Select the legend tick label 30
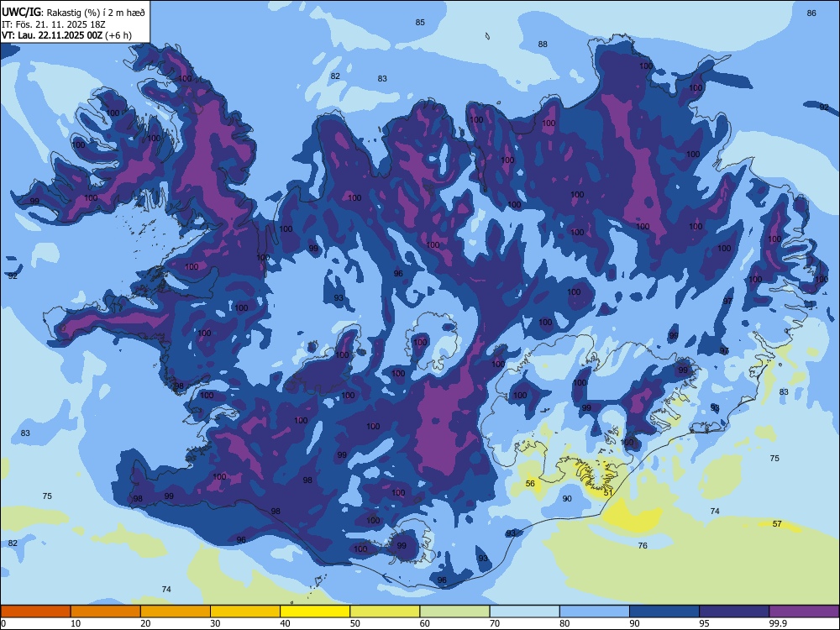Image resolution: width=840 pixels, height=630 pixels. tap(215, 623)
